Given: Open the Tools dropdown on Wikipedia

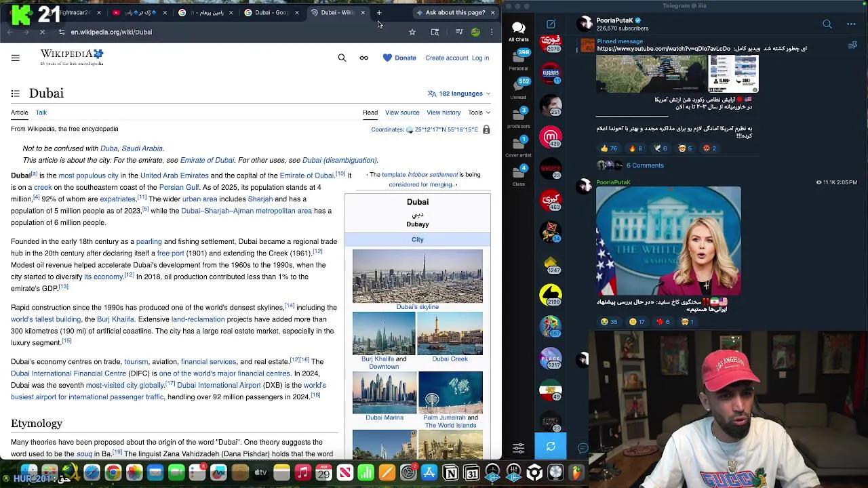Looking at the screenshot, I should (x=479, y=113).
